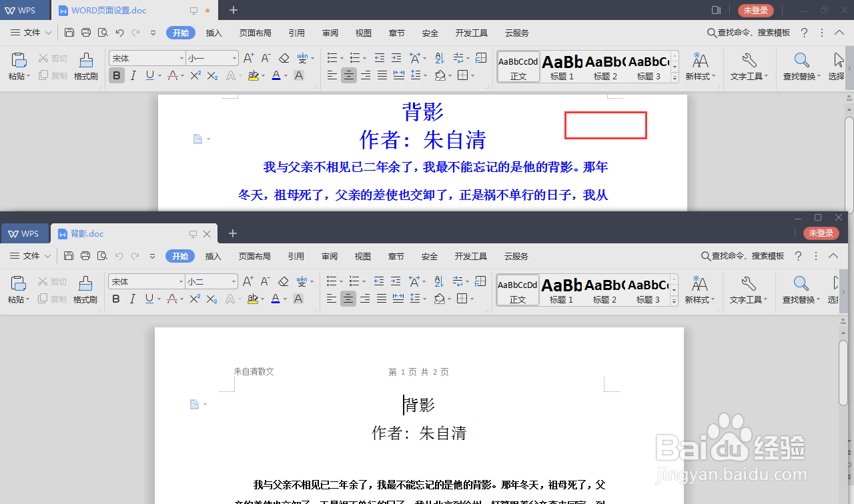Click the Clear Formatting eraser icon

(283, 58)
